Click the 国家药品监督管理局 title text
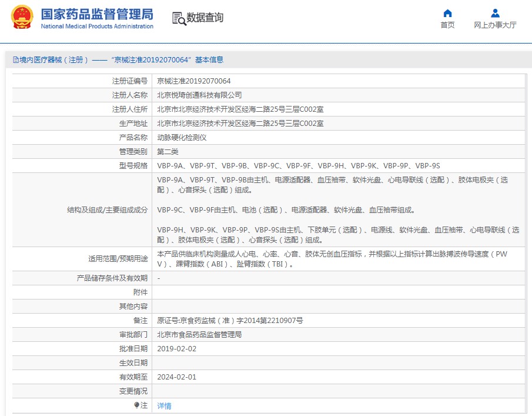 point(97,14)
